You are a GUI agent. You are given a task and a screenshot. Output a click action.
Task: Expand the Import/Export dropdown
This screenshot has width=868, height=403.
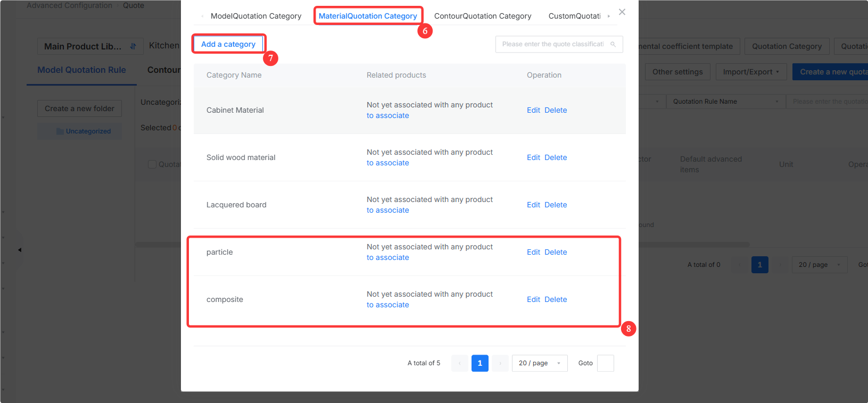751,72
